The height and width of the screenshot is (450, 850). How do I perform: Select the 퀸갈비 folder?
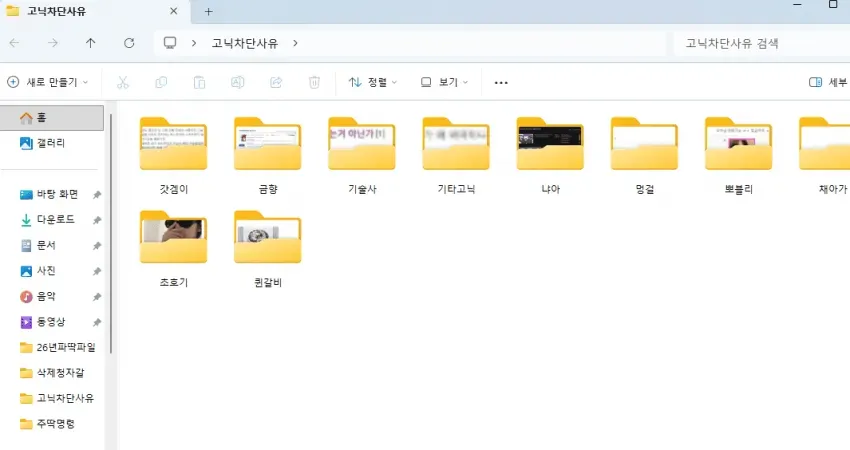pos(268,249)
